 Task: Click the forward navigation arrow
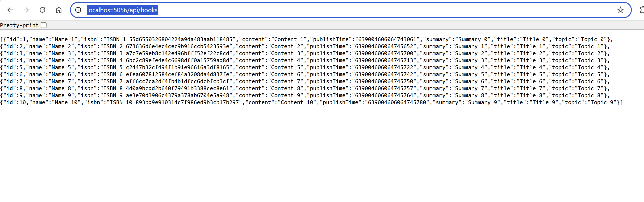(x=26, y=10)
